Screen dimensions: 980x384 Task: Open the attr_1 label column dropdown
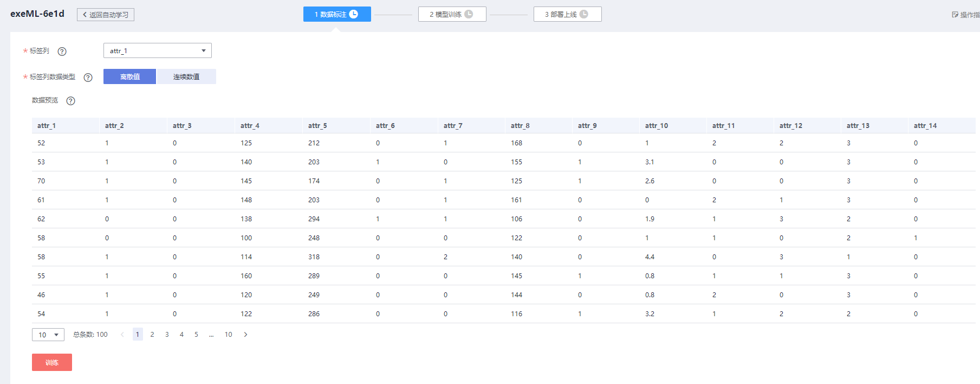(x=157, y=50)
